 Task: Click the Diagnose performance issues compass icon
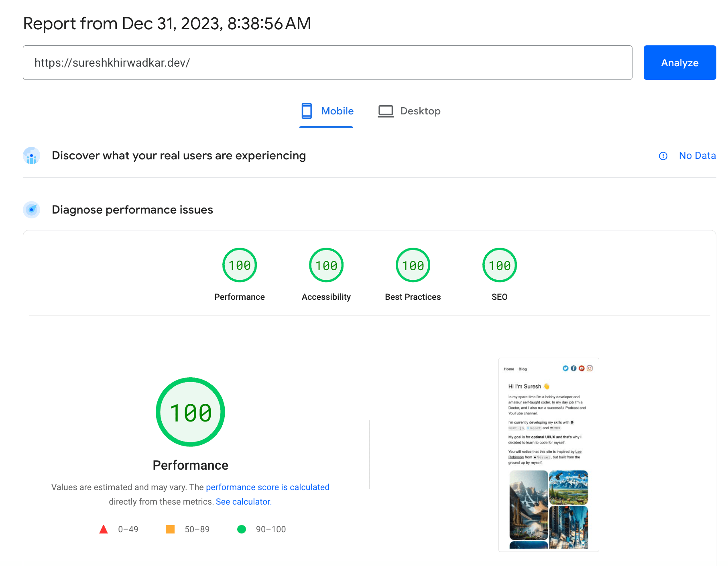(x=31, y=210)
